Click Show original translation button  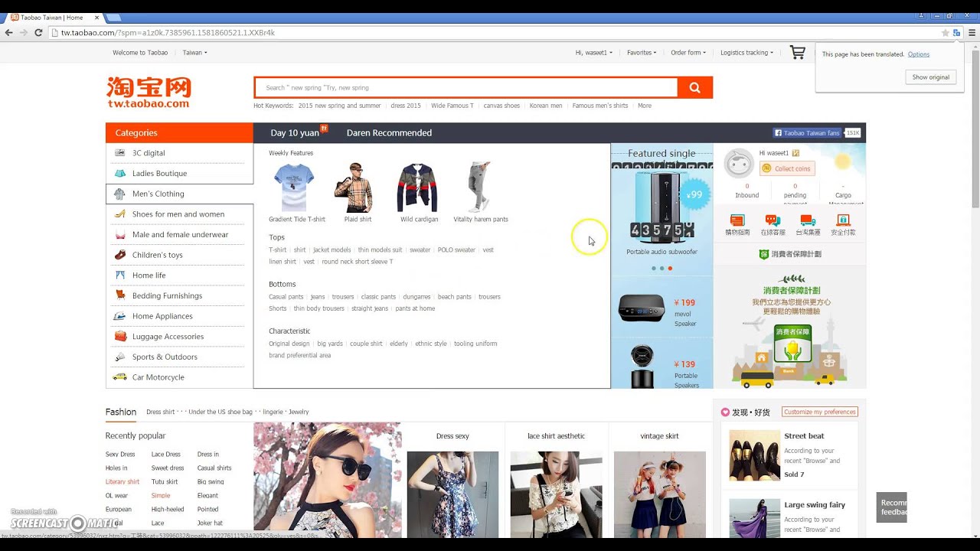click(930, 77)
